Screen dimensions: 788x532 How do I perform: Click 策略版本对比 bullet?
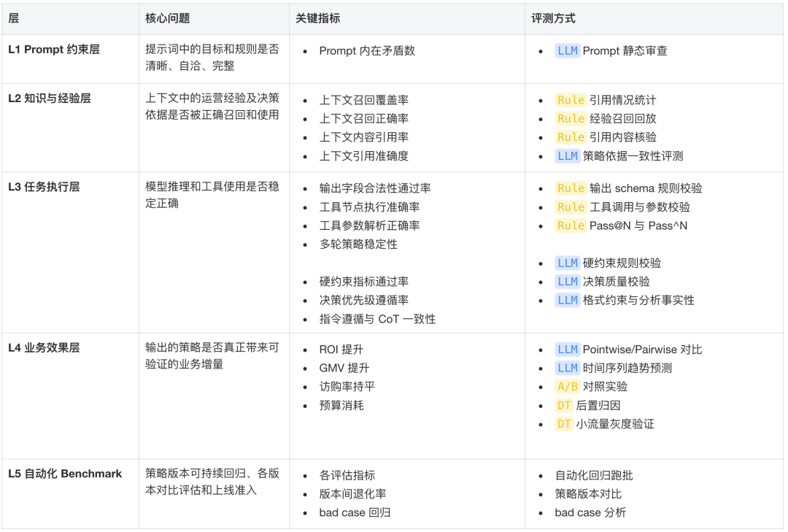[589, 494]
